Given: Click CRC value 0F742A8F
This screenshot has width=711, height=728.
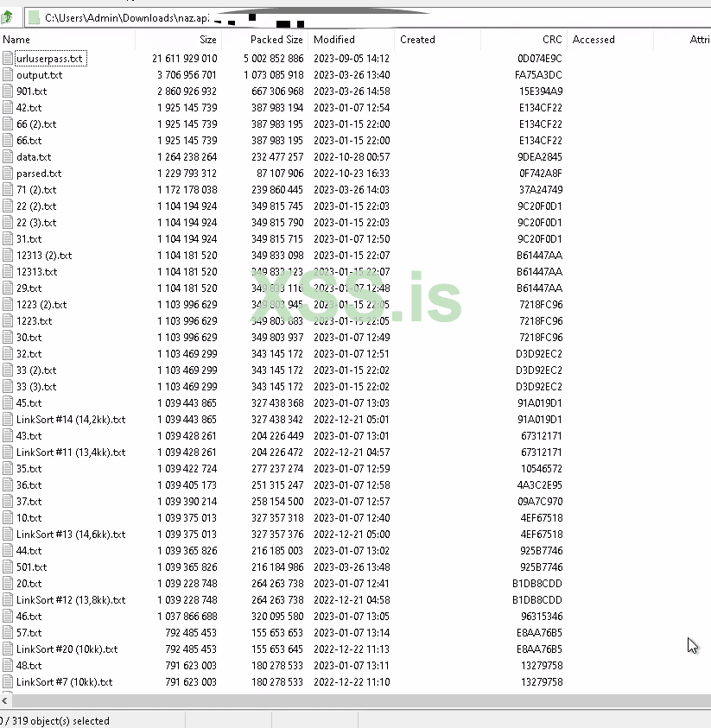Looking at the screenshot, I should [541, 174].
